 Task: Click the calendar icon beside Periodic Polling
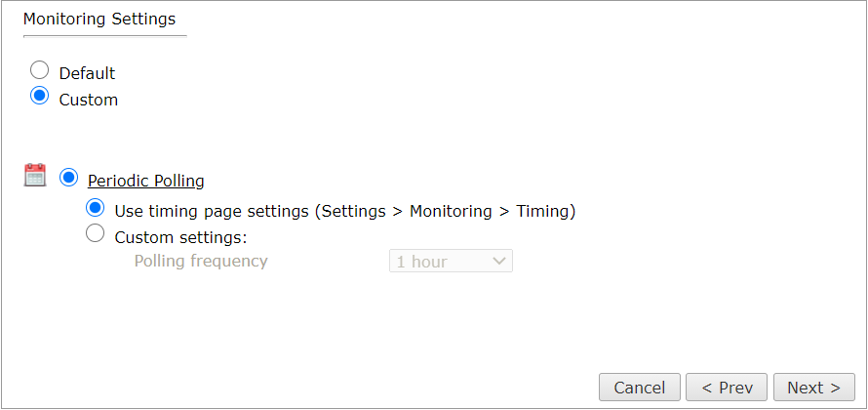click(35, 175)
